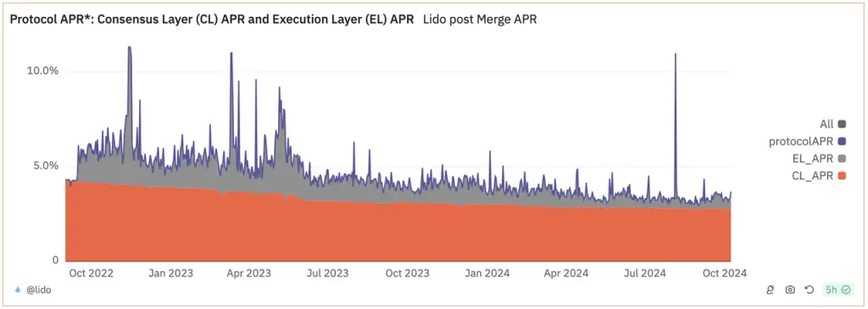Screen dimensions: 868x309
Task: Toggle the CL_APR legend label
Action: coord(813,176)
